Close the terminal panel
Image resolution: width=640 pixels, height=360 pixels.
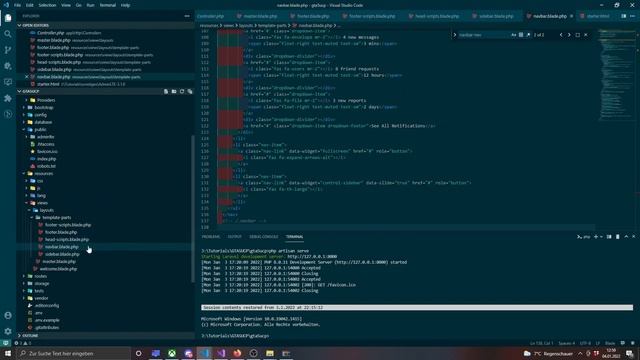[x=634, y=237]
